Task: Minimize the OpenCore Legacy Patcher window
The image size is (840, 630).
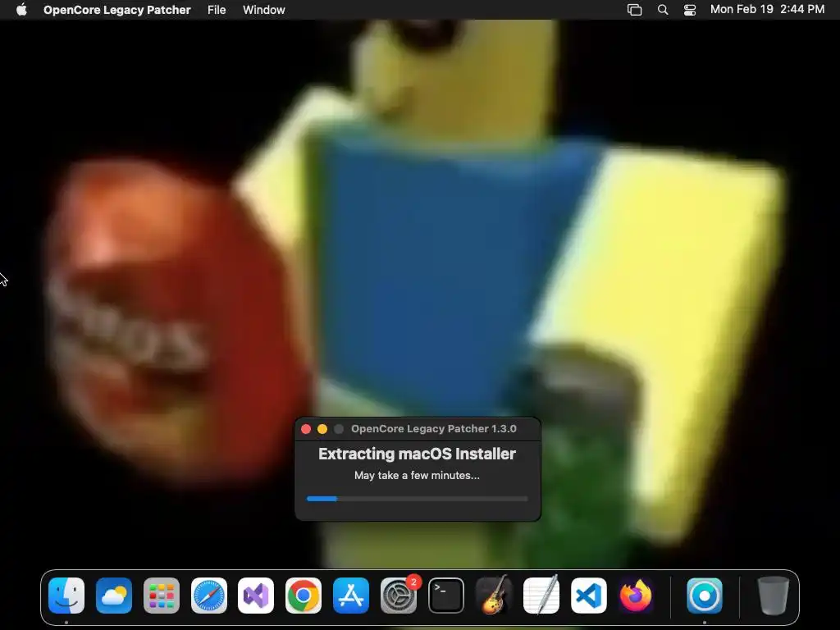Action: click(x=322, y=428)
